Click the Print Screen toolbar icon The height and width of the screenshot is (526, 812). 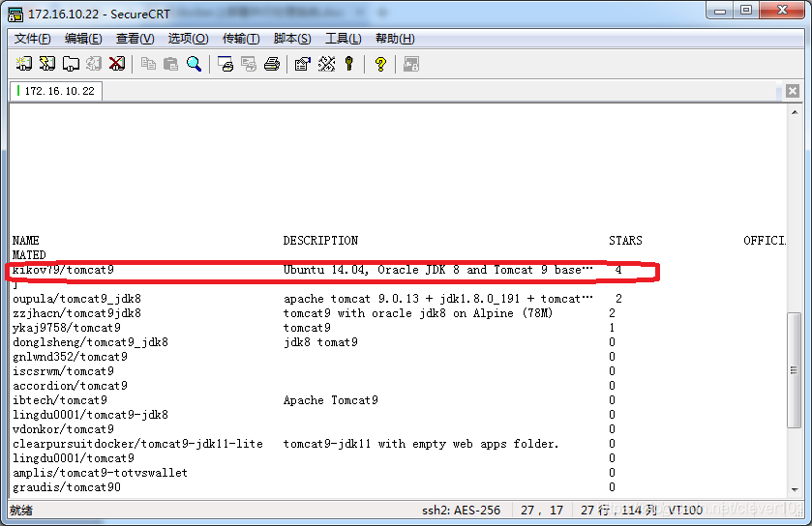coord(226,64)
